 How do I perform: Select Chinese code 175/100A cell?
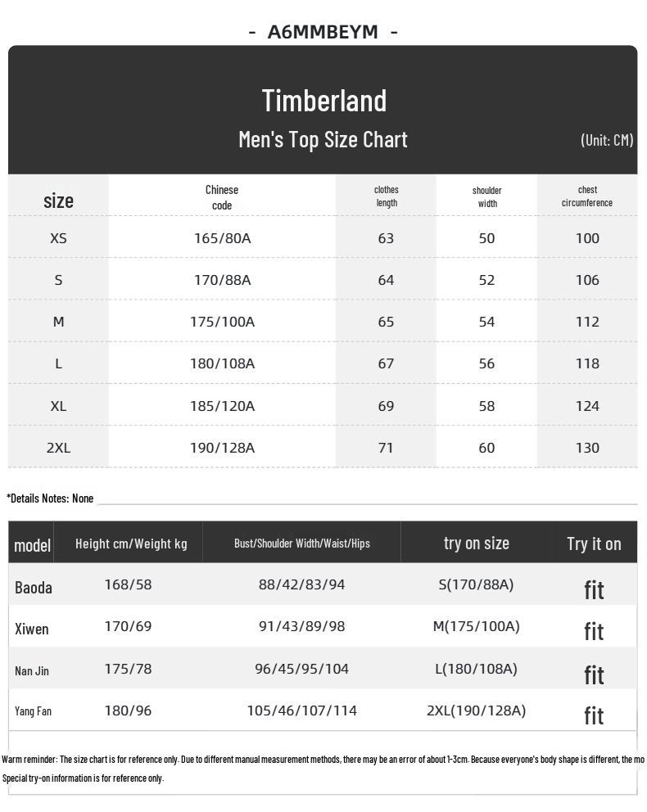pyautogui.click(x=222, y=322)
